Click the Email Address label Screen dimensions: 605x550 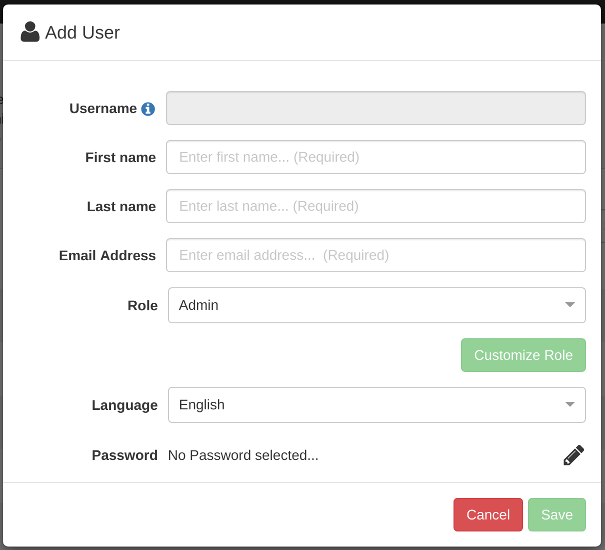click(107, 255)
